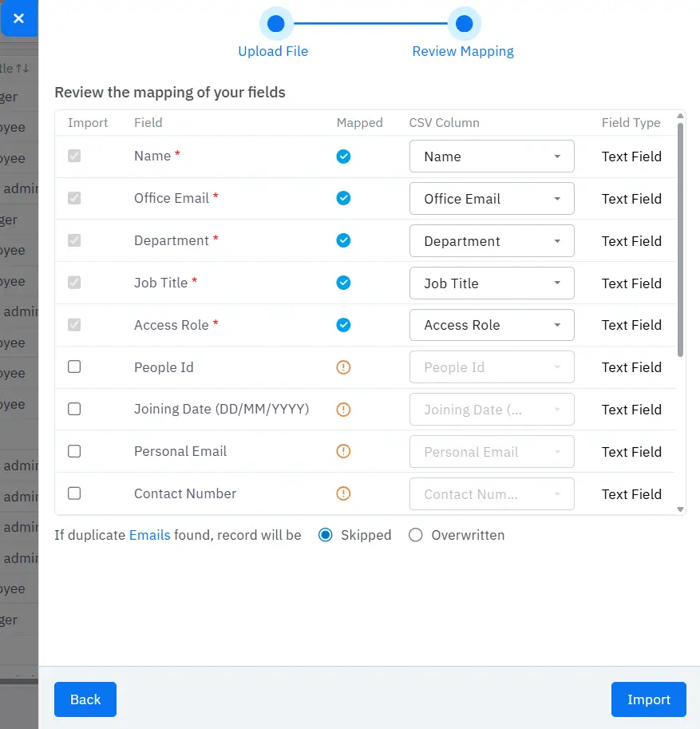Screen dimensions: 700x729
Task: Click the warning icon beside Contact Number
Action: tap(343, 493)
